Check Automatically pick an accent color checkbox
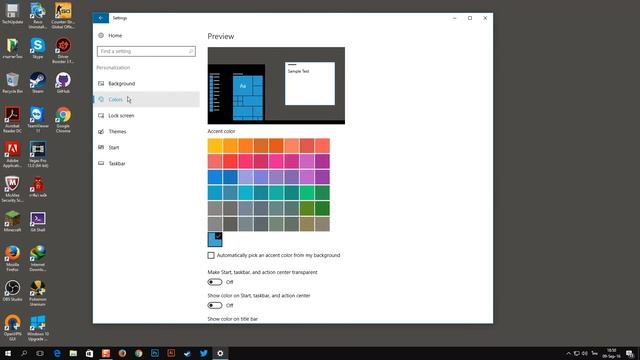This screenshot has width=640, height=360. point(211,256)
